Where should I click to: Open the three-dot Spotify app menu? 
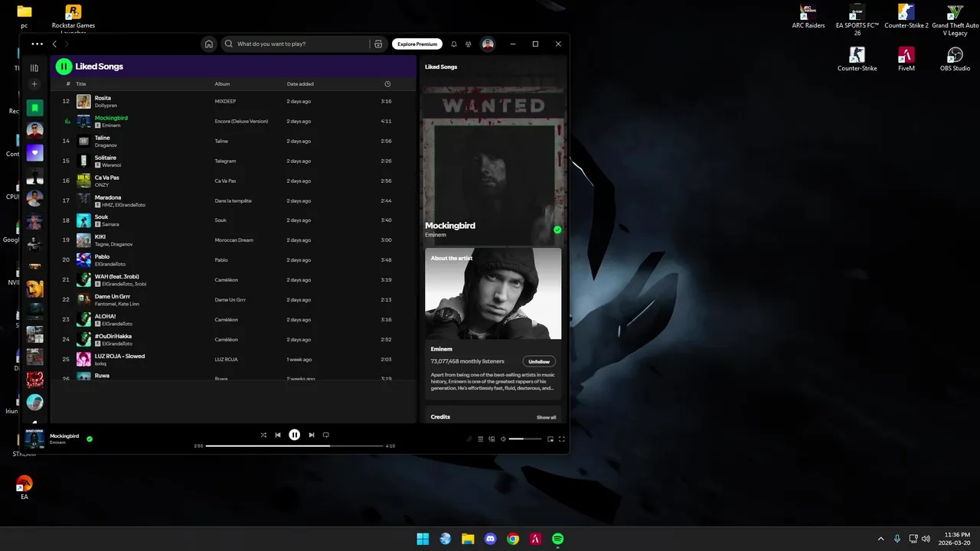point(37,44)
